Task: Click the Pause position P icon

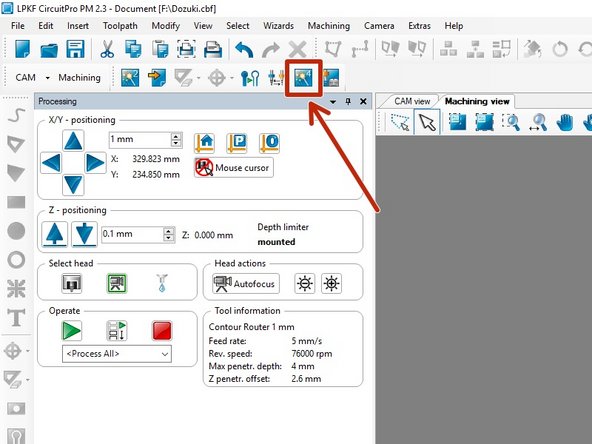Action: point(237,143)
